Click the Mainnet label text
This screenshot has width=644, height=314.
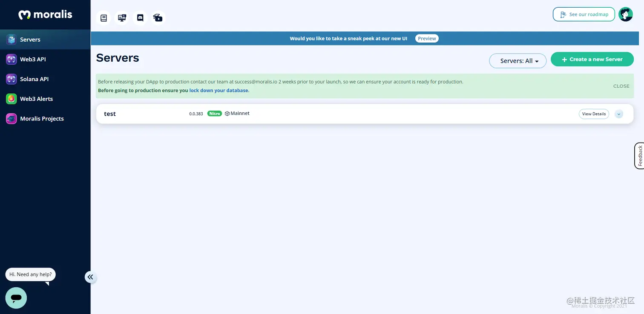tap(240, 114)
